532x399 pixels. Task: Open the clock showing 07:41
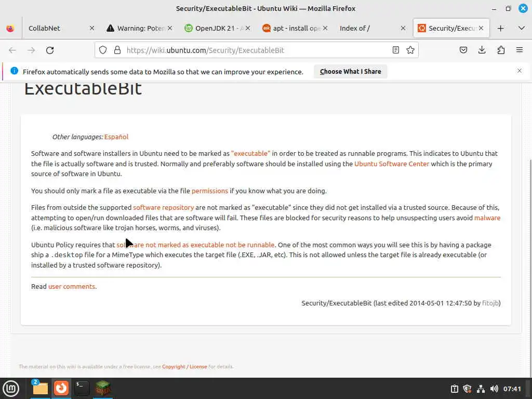512,389
